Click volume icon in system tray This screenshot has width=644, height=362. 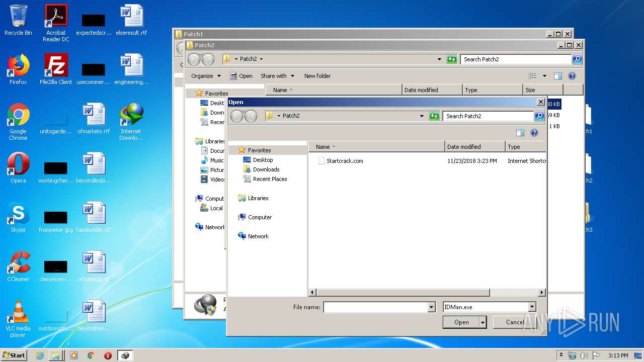click(x=584, y=355)
